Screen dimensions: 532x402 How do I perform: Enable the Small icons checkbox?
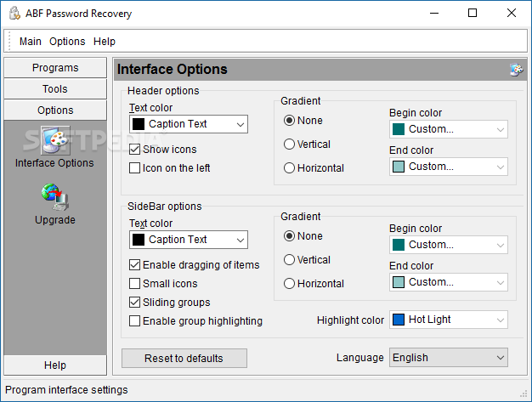(134, 283)
